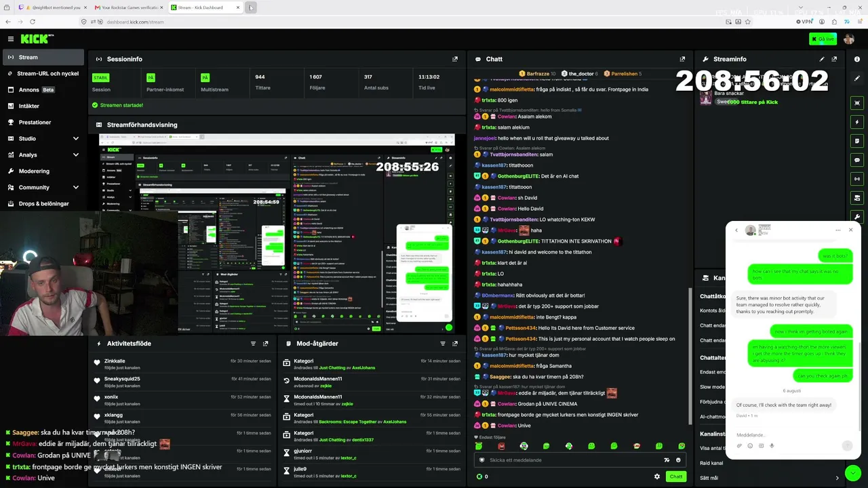The width and height of the screenshot is (868, 488).
Task: Pop out the Mod-åtgärder panel
Action: tap(455, 344)
